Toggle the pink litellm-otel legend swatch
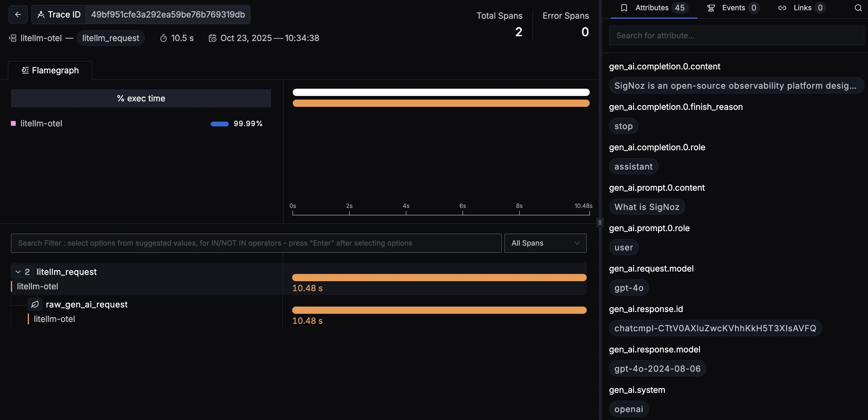The image size is (868, 420). 14,124
